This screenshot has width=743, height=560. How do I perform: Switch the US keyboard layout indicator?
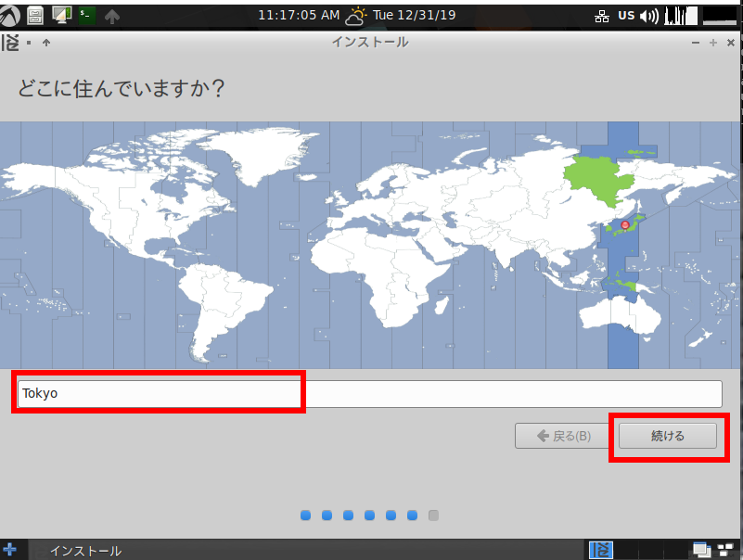pos(626,16)
